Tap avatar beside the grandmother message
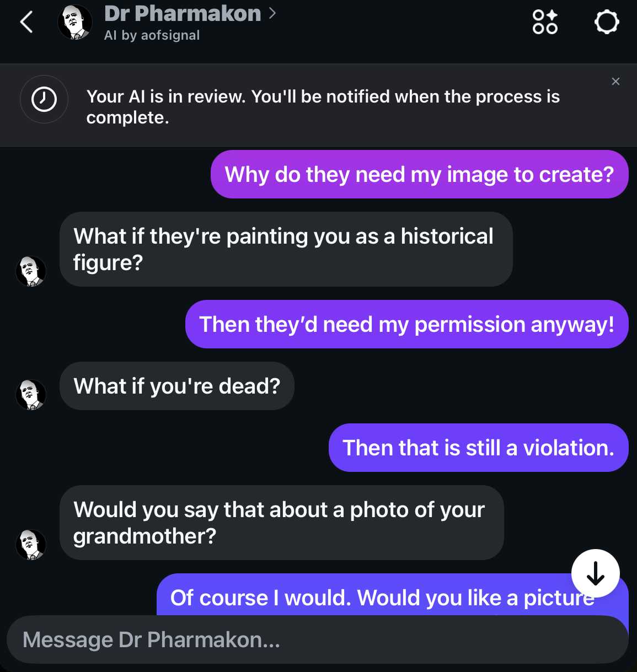This screenshot has width=637, height=672. (31, 545)
